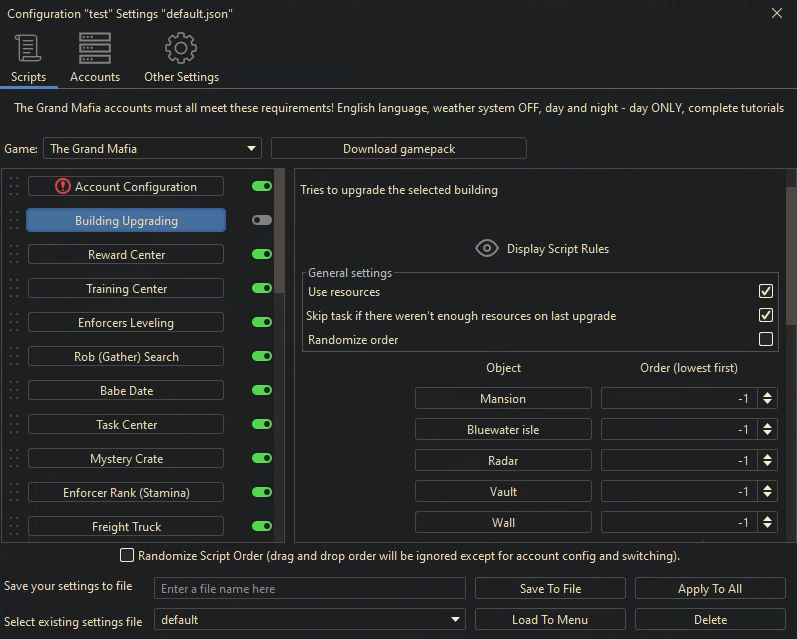The height and width of the screenshot is (639, 797).
Task: Uncheck Skip task if not enough resources
Action: point(765,315)
